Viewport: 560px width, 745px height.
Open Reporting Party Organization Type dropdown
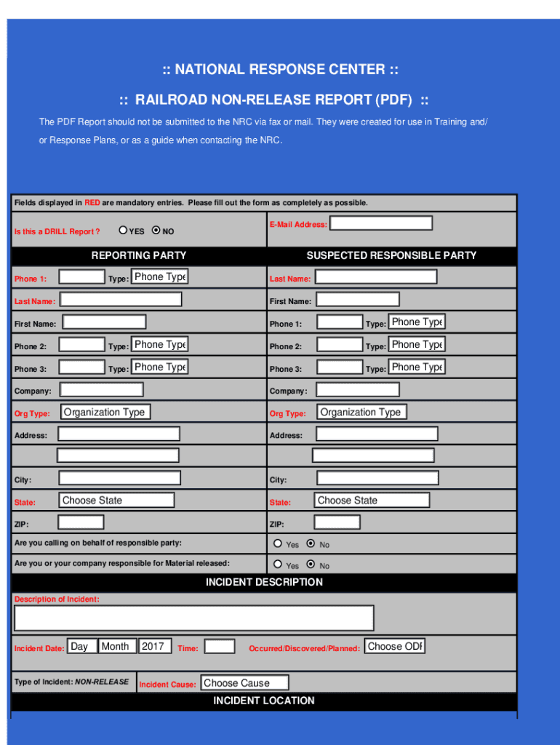click(x=105, y=413)
